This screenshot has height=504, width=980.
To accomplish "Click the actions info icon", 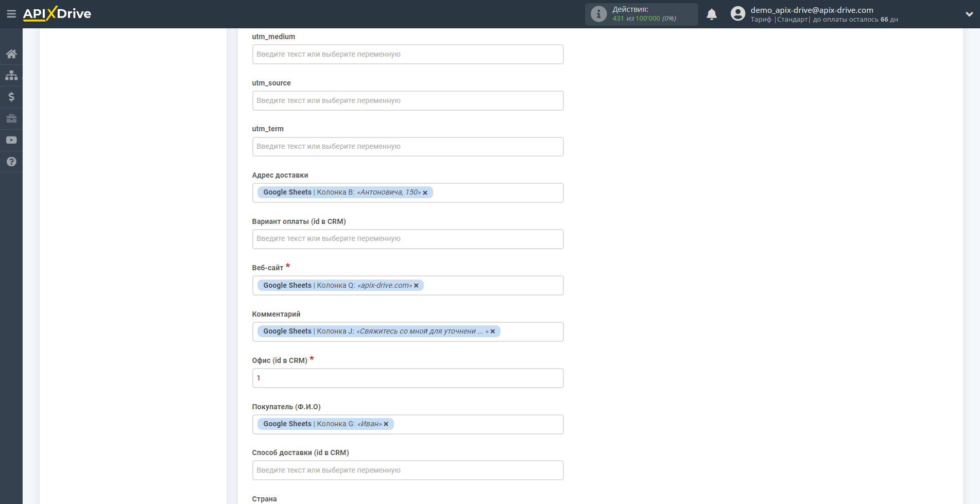I will (598, 14).
